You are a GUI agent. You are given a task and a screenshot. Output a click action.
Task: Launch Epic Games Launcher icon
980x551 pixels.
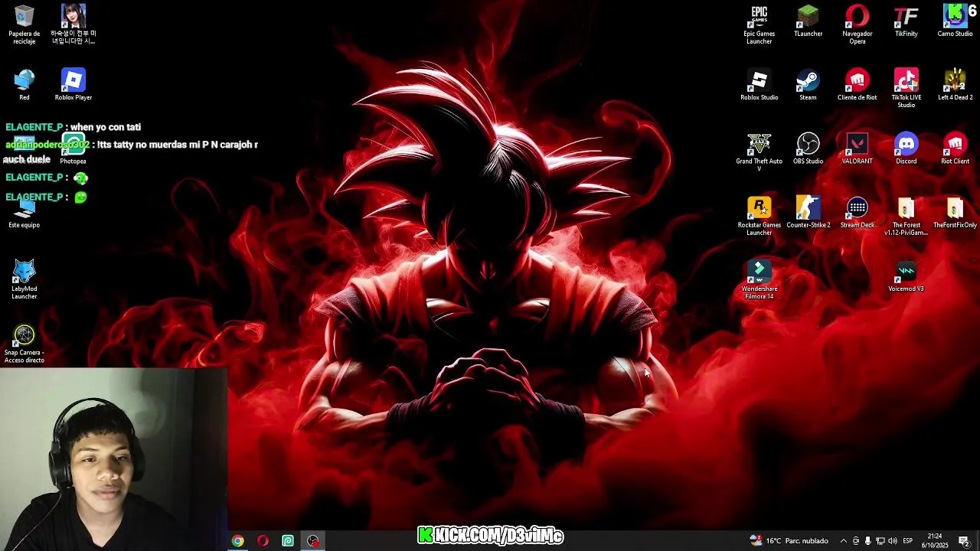tap(759, 24)
